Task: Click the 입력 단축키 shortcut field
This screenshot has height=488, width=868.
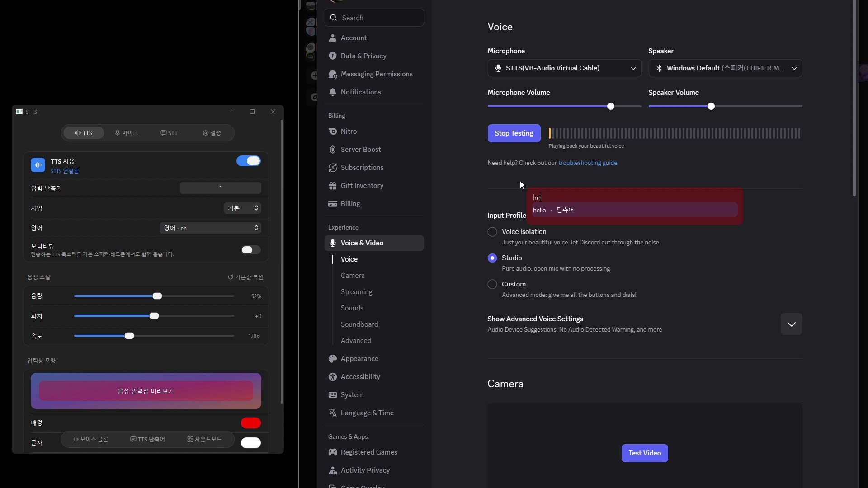Action: (x=221, y=188)
